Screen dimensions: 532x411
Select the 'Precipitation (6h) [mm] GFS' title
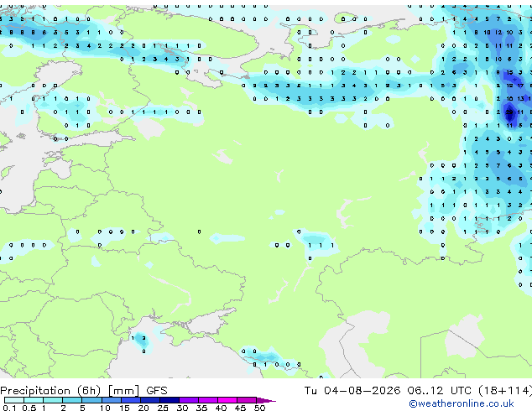(x=84, y=391)
